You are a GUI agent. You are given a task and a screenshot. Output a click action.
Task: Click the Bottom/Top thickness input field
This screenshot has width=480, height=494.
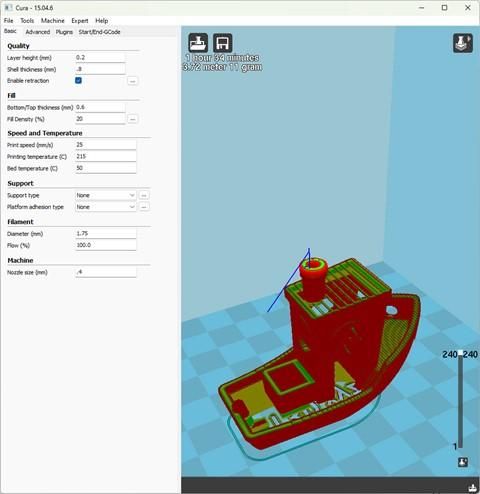click(x=100, y=107)
